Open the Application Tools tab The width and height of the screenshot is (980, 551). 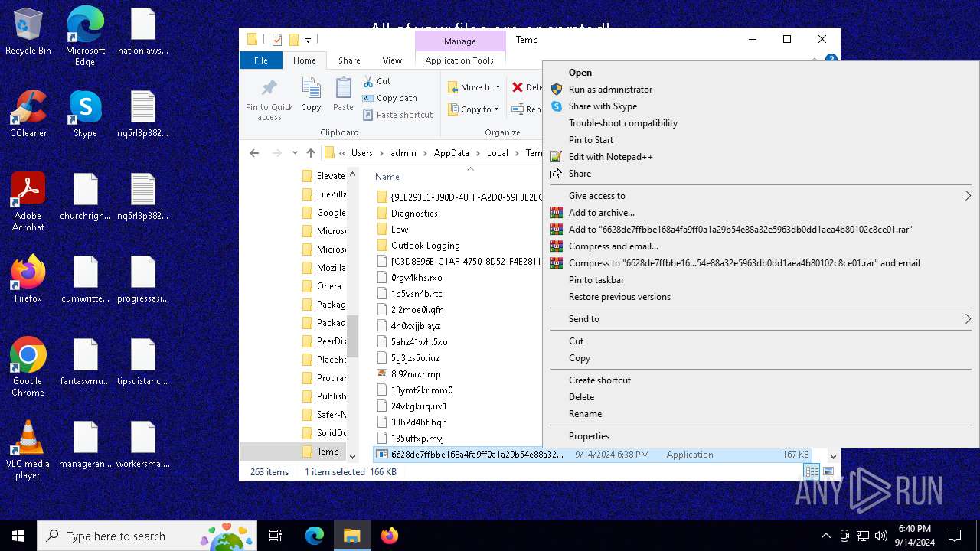pos(459,60)
